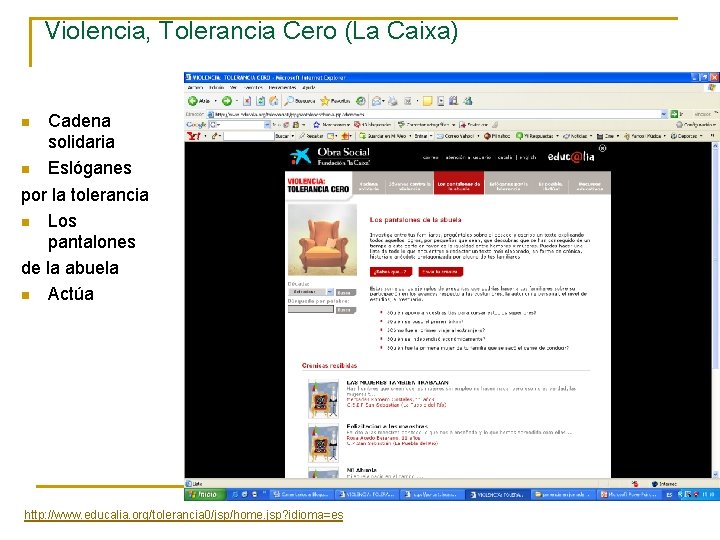Viewport: 720px width, 540px height.
Task: Click the second crónica thumbnail image
Action: coord(323,443)
